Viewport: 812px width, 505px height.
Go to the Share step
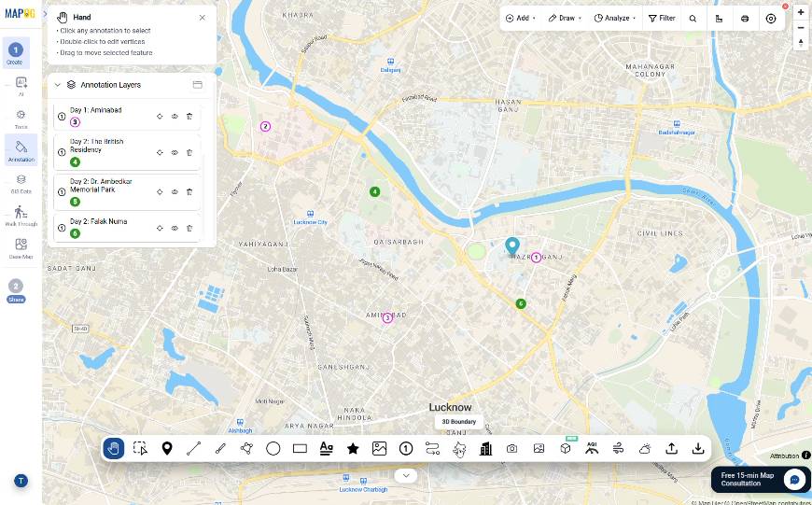16,290
